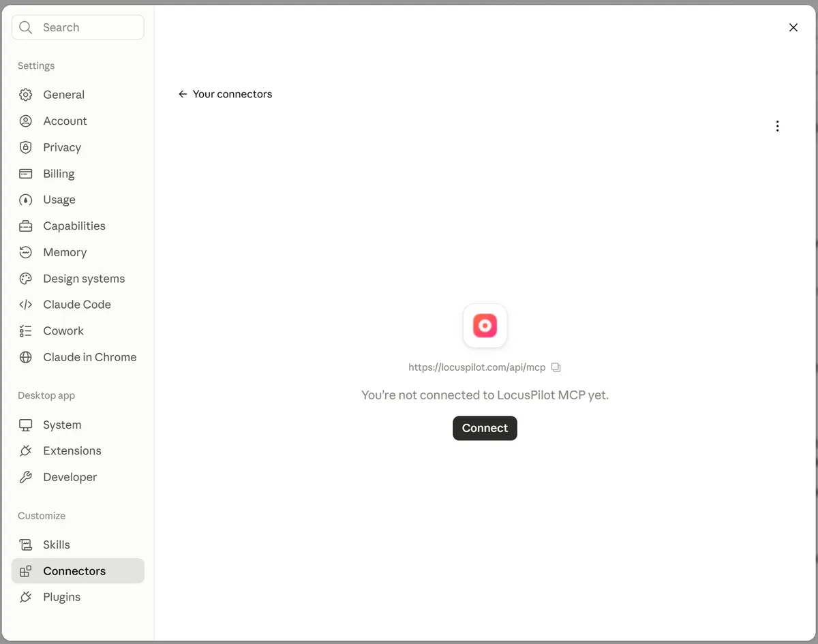
Task: Open General settings
Action: pyautogui.click(x=78, y=95)
